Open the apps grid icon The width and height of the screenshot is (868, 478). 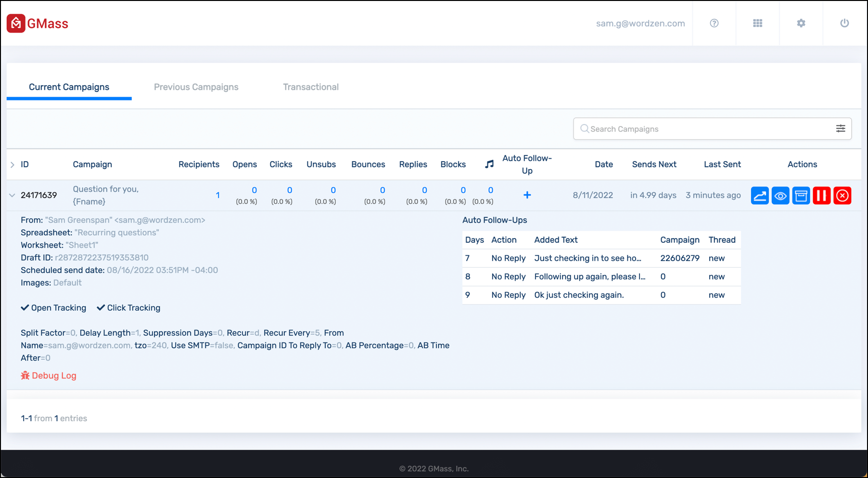click(x=758, y=23)
